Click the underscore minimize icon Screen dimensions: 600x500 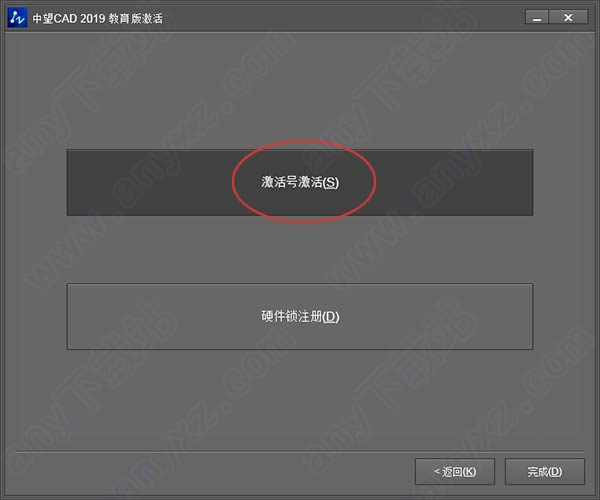537,18
